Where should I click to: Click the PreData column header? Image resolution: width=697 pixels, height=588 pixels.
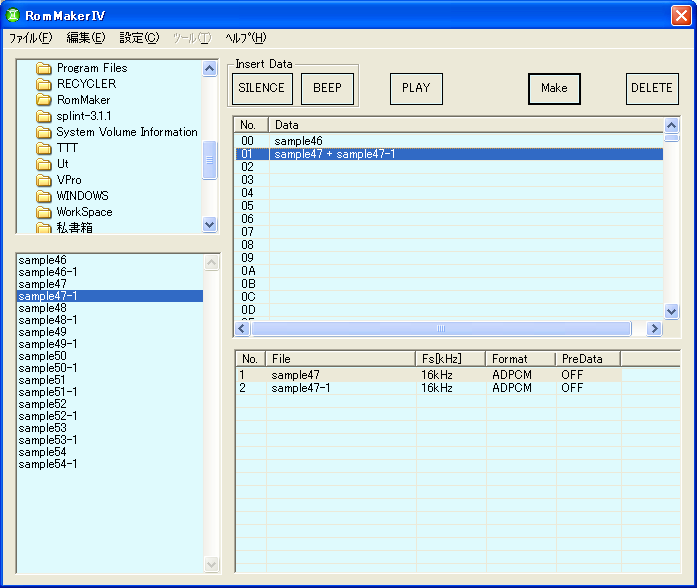588,359
